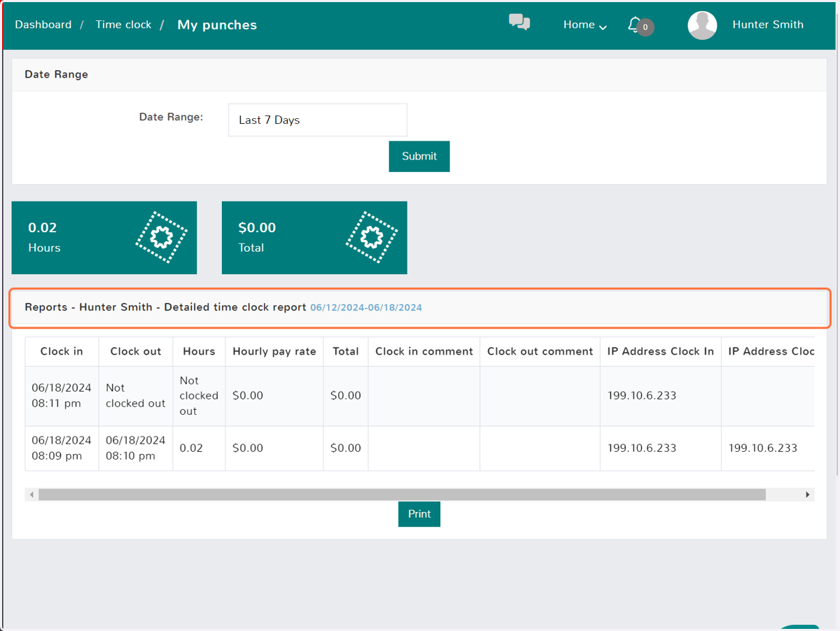Click the user avatar picture
The height and width of the screenshot is (631, 840).
(702, 25)
